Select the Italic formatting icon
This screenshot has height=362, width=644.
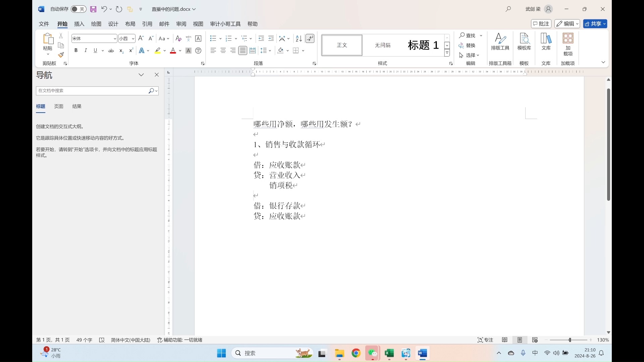click(x=86, y=50)
